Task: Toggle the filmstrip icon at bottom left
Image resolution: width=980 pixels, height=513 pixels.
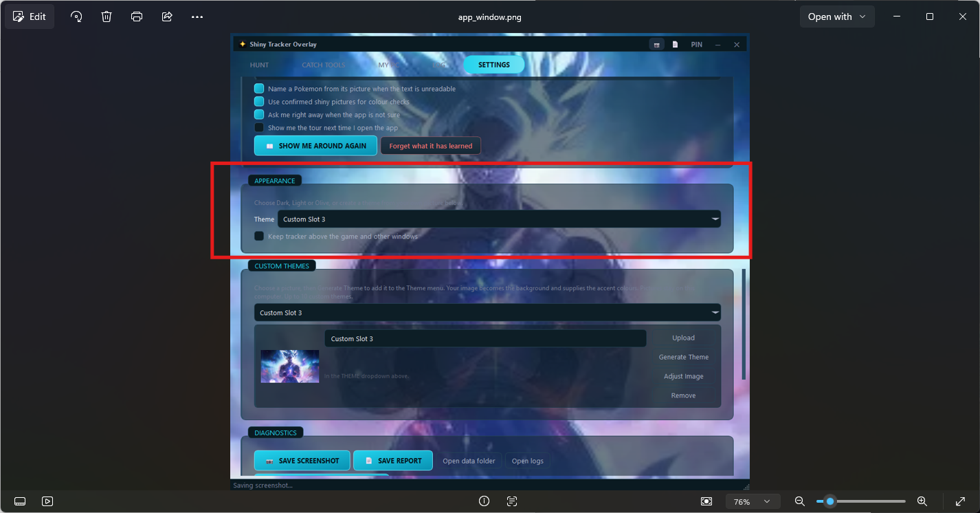Action: coord(20,501)
